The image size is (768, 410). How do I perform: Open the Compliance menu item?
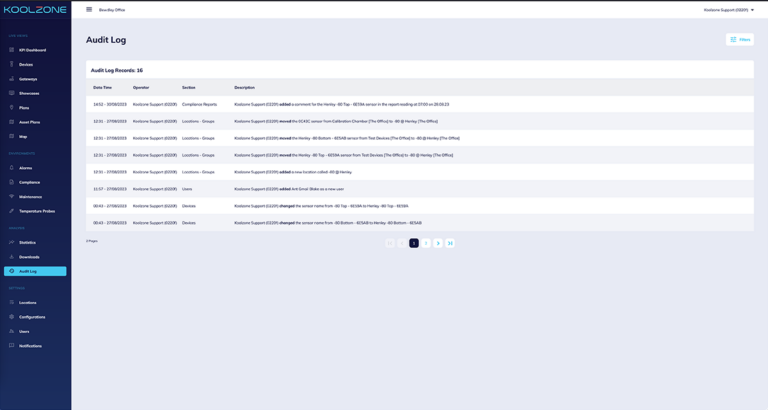tap(29, 182)
